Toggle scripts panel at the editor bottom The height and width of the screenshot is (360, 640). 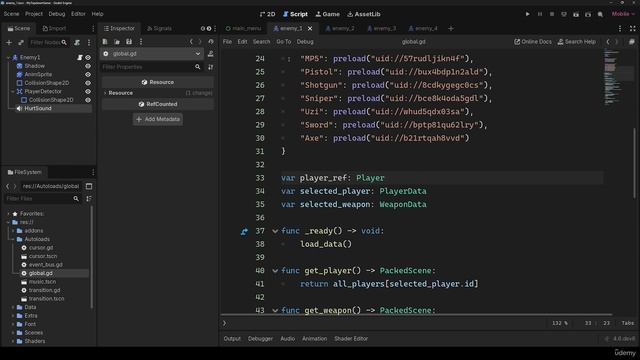tap(224, 323)
